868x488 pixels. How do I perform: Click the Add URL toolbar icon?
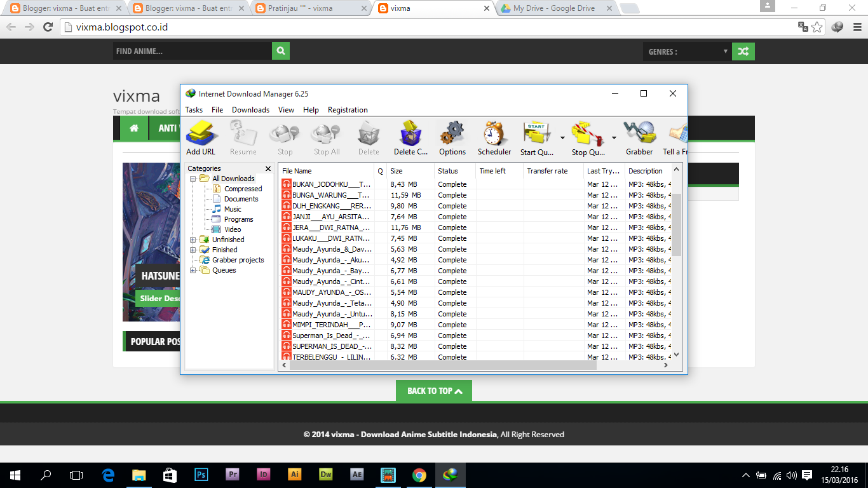201,133
